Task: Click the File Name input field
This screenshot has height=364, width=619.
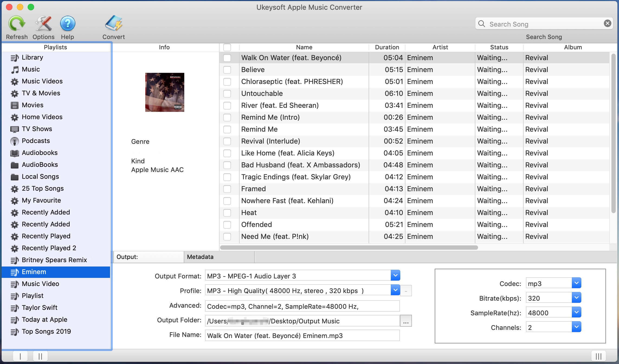Action: [302, 336]
